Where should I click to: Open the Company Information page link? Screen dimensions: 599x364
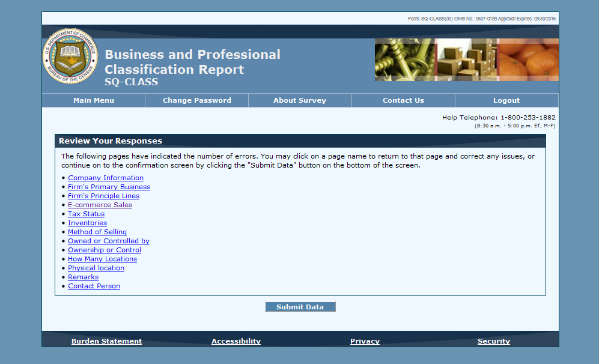(105, 178)
